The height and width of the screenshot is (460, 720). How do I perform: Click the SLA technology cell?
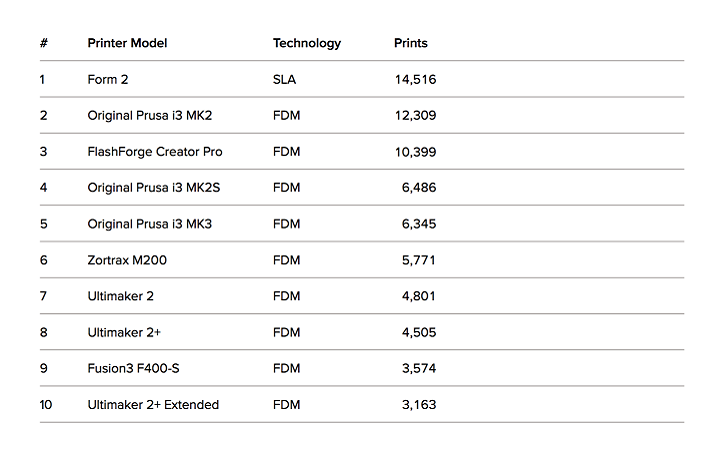tap(284, 79)
